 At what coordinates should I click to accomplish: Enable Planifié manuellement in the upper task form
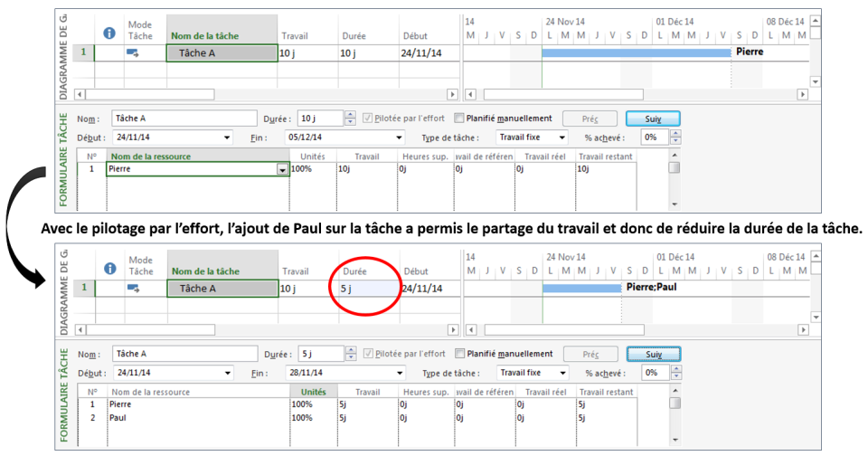click(459, 118)
